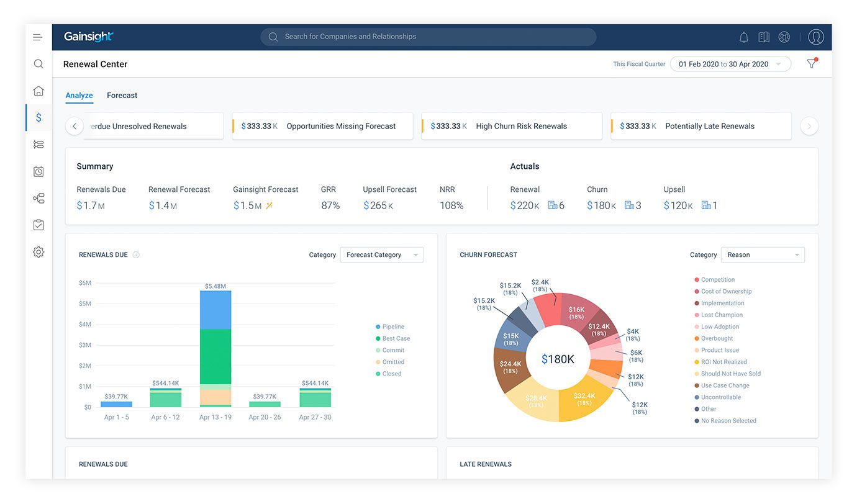Click the Apr 13 - 19 blue Pipeline bar segment

pyautogui.click(x=215, y=310)
